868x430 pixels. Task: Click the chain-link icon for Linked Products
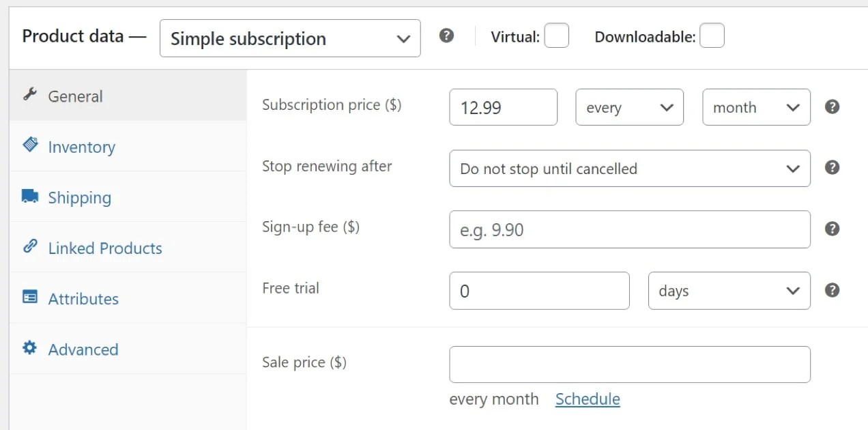coord(29,248)
